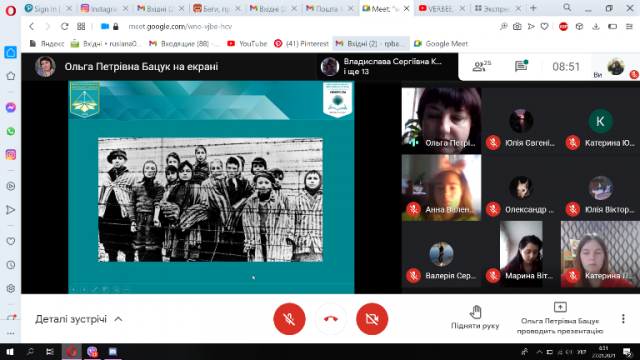The height and width of the screenshot is (360, 640).
Task: Switch to the VERBEE YouTube tab
Action: (441, 9)
